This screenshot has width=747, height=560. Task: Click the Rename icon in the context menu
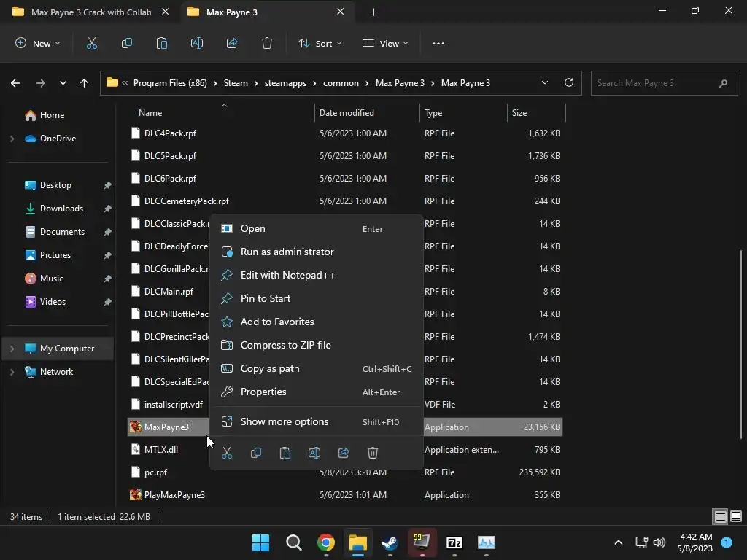coord(314,453)
